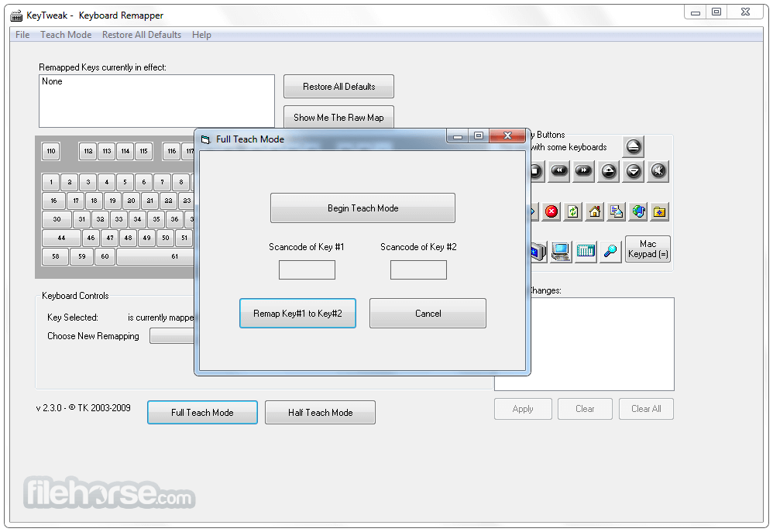773x532 pixels.
Task: Select keyboard key 116
Action: click(171, 151)
